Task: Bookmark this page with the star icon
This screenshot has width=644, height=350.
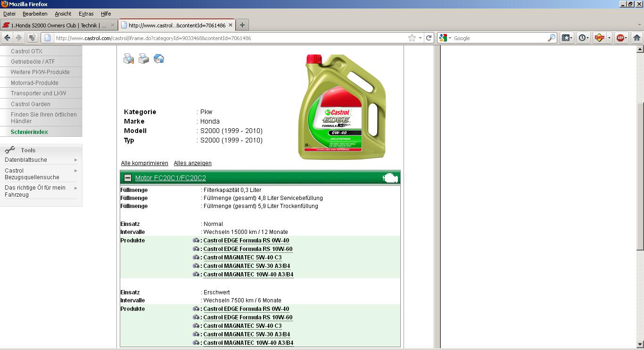Action: pos(412,38)
